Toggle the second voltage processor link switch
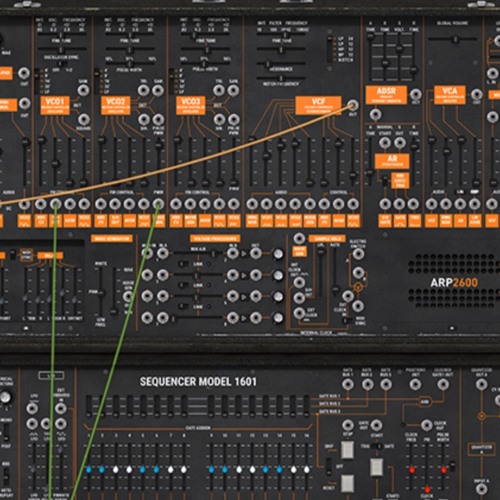500x500 pixels. [x=182, y=285]
